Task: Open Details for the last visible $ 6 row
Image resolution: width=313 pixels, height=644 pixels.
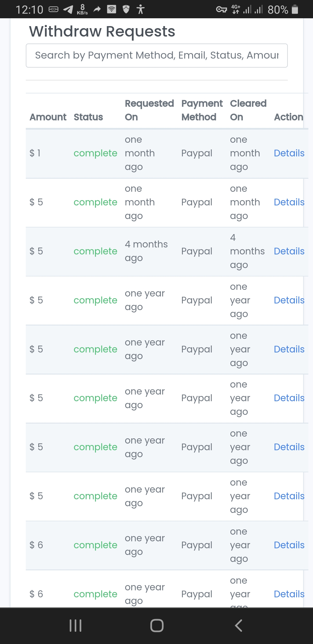Action: tap(289, 594)
